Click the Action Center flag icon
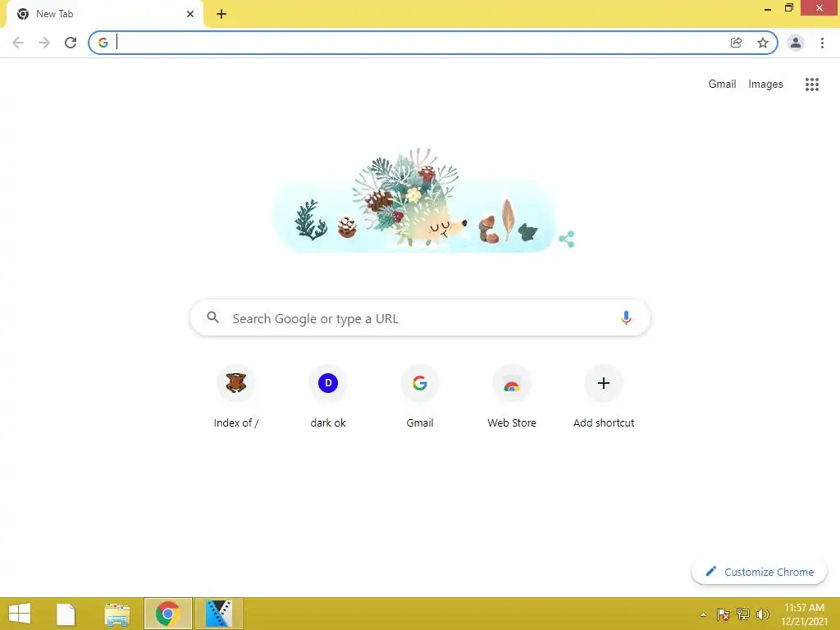 point(724,614)
